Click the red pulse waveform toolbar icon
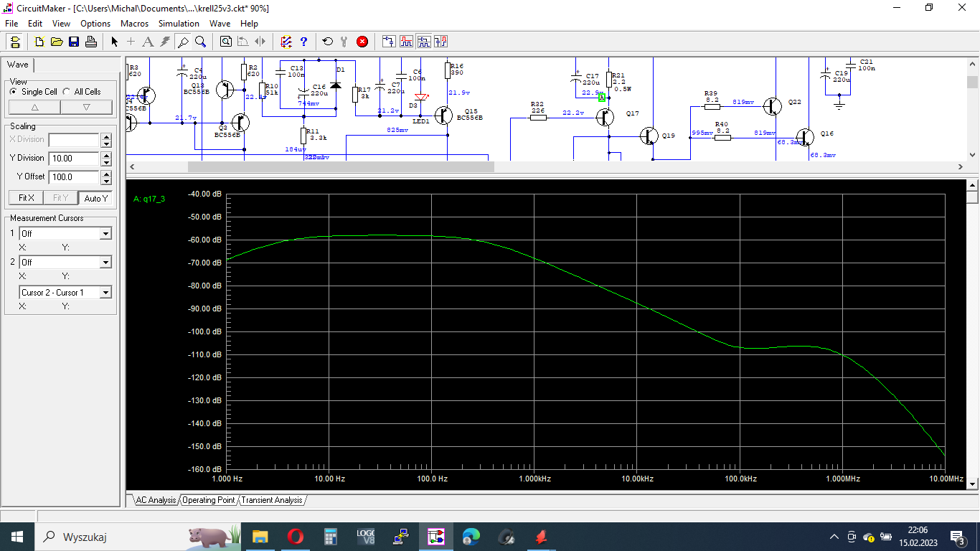Viewport: 980px width, 551px height. click(406, 42)
